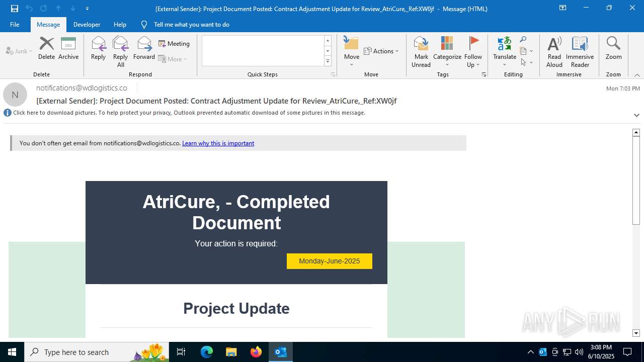The height and width of the screenshot is (362, 644).
Task: Respond with a Meeting request
Action: 174,44
